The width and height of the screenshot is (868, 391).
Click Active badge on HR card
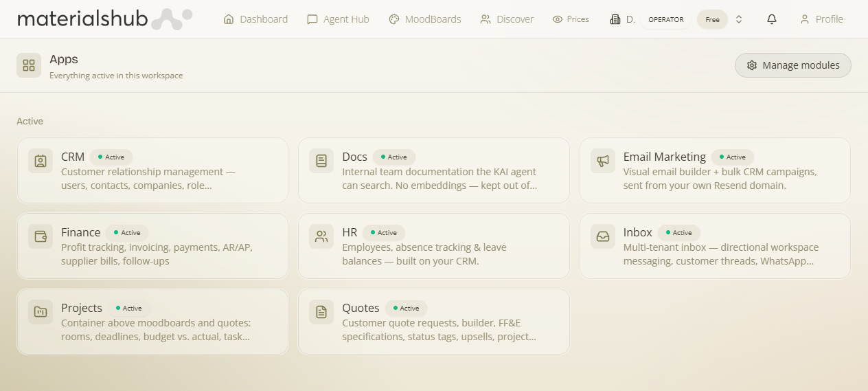pyautogui.click(x=384, y=233)
